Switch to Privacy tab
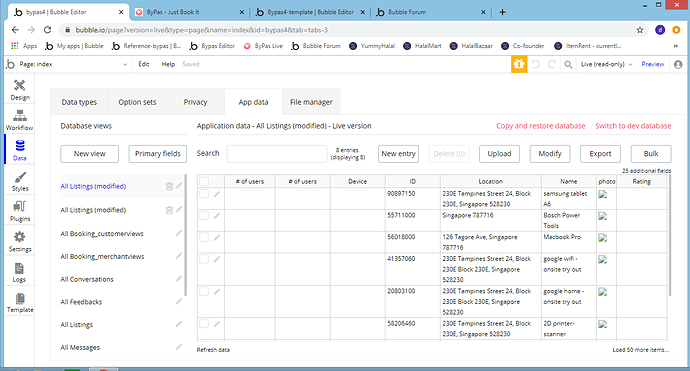 click(195, 102)
